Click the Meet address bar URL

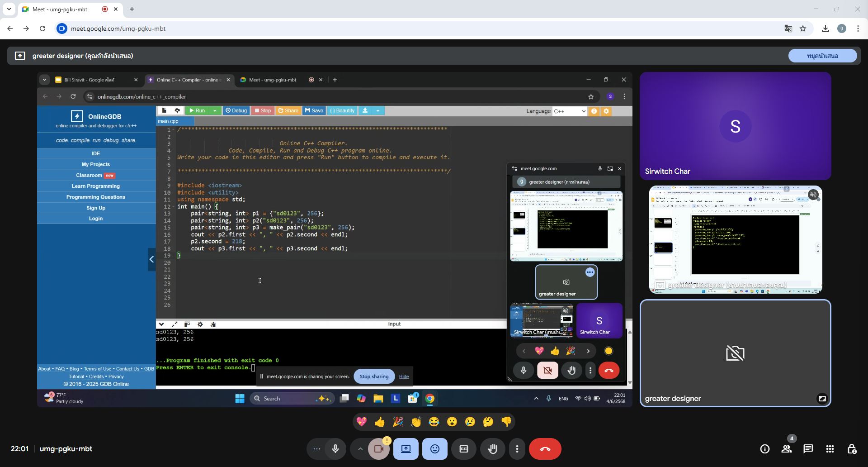[118, 29]
